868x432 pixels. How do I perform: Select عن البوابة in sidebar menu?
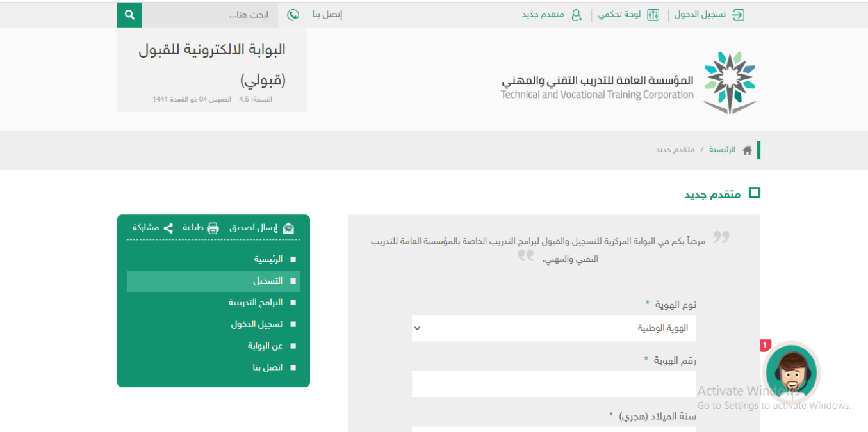pyautogui.click(x=265, y=346)
